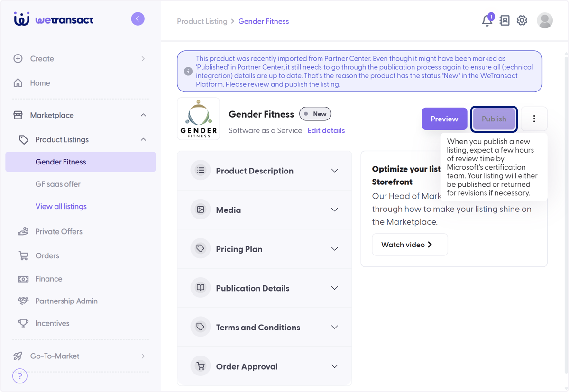
Task: Open the settings gear in the header
Action: pyautogui.click(x=522, y=20)
